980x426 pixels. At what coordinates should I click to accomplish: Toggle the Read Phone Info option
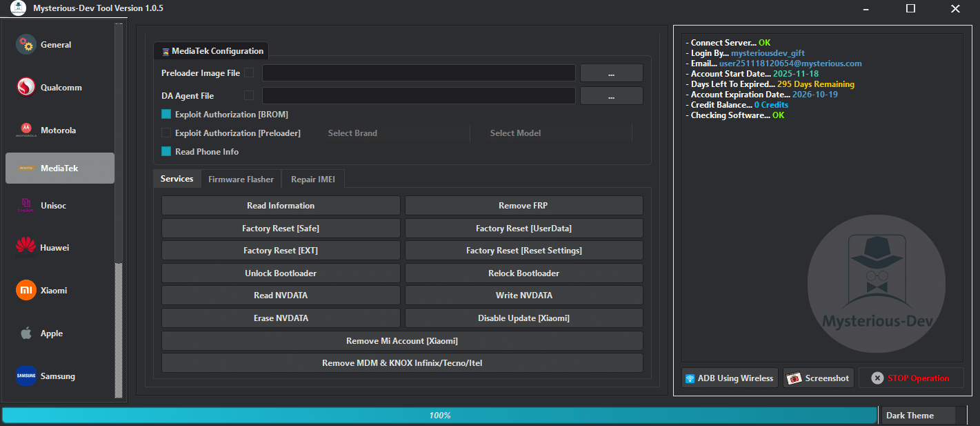tap(165, 151)
